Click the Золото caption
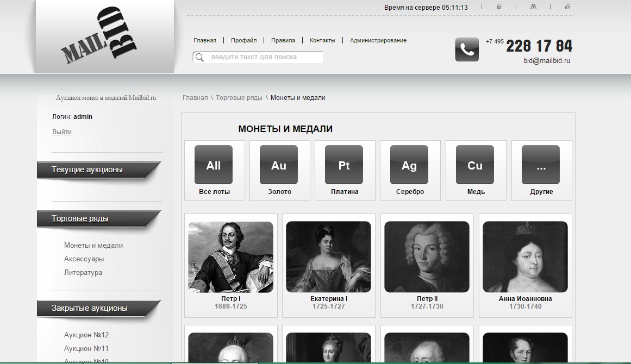This screenshot has height=364, width=631. [279, 192]
